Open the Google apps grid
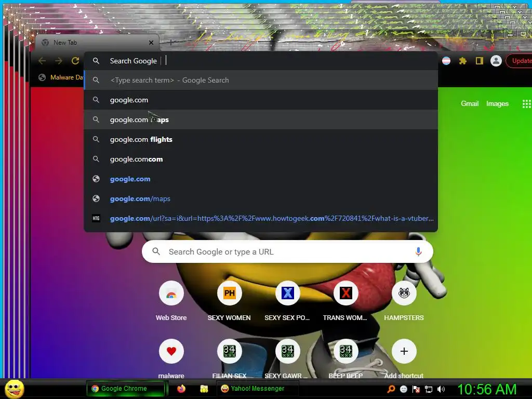The image size is (532, 399). coord(526,104)
